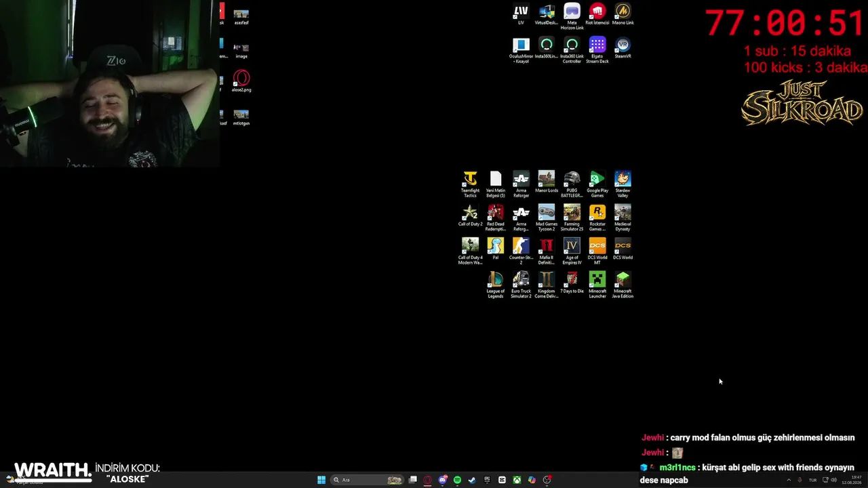The height and width of the screenshot is (488, 868).
Task: Select the Maono Link shortcut
Action: 623,15
